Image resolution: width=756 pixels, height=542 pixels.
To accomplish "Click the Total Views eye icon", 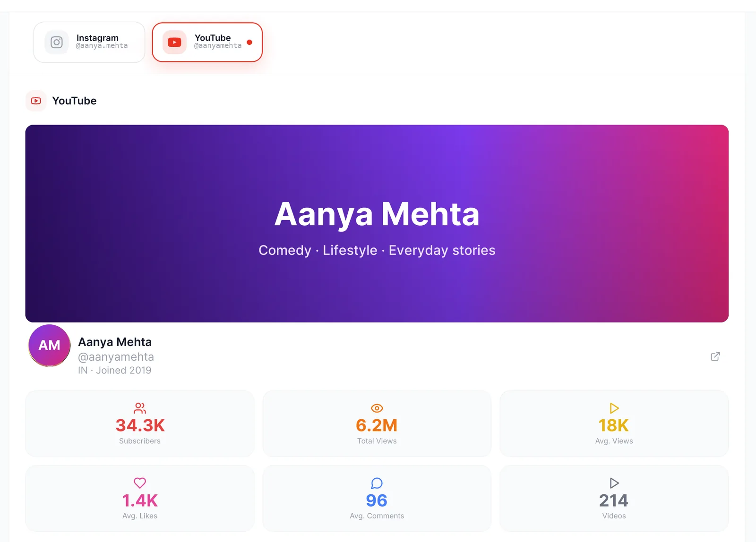I will pos(377,408).
